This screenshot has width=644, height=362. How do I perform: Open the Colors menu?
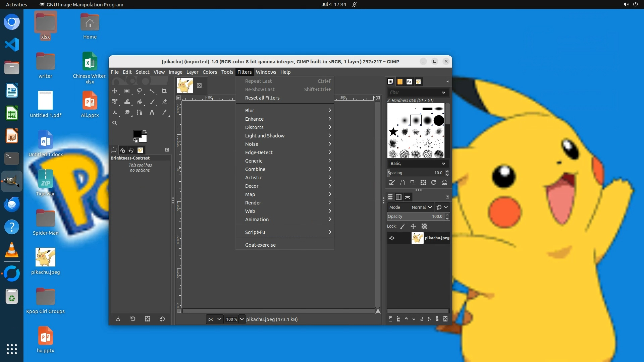210,72
